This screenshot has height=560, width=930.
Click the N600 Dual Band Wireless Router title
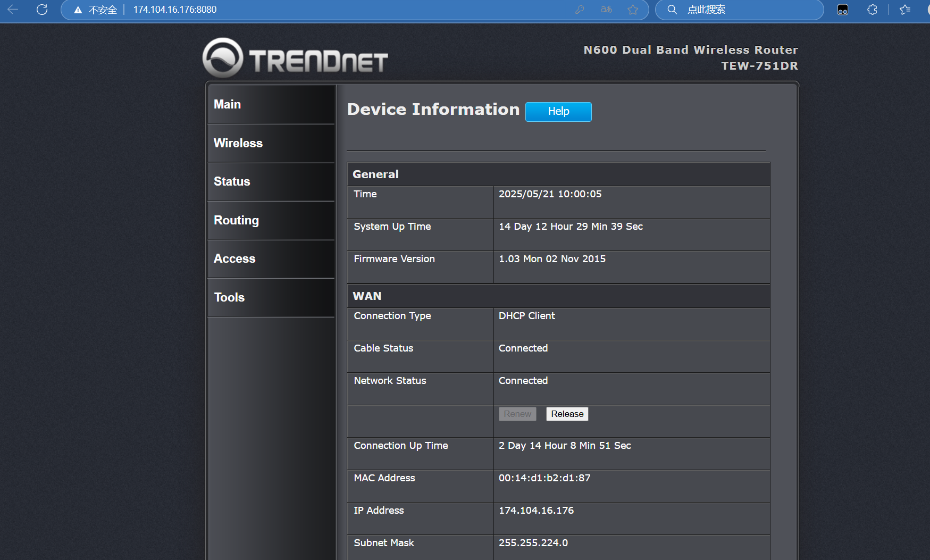[691, 50]
